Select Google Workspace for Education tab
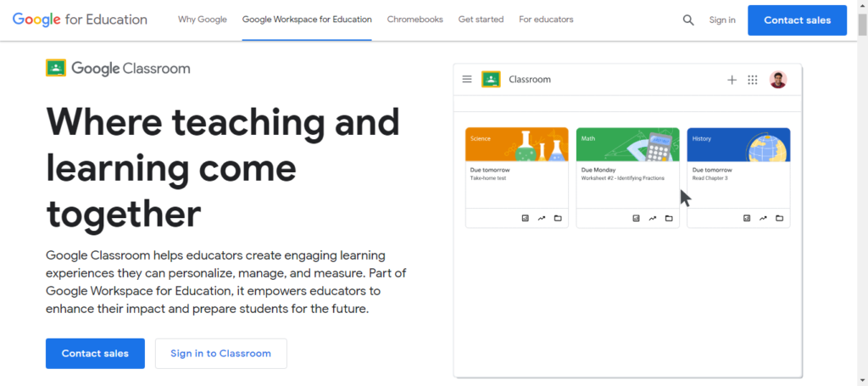Viewport: 868px width, 386px height. [307, 20]
